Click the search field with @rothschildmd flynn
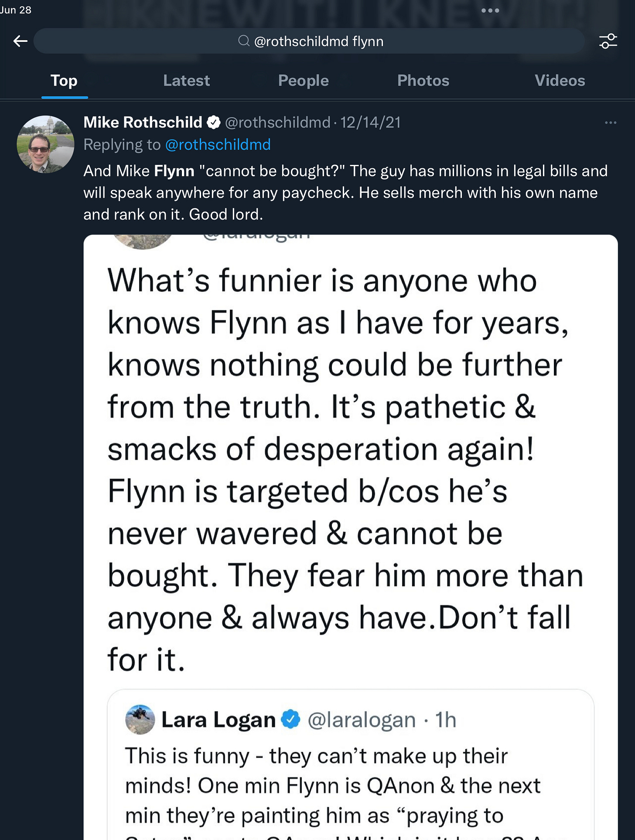 click(309, 41)
